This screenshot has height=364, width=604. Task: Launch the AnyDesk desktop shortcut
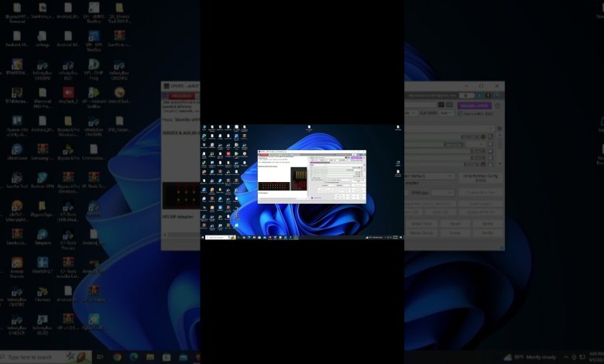click(67, 94)
